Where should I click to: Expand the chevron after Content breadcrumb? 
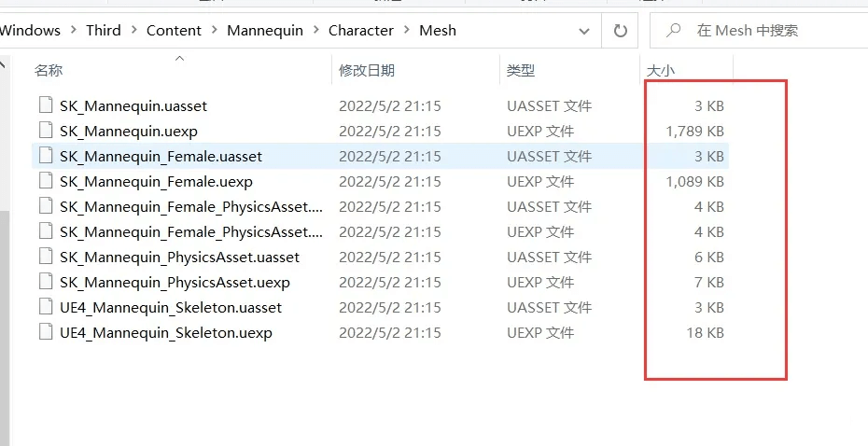[215, 31]
